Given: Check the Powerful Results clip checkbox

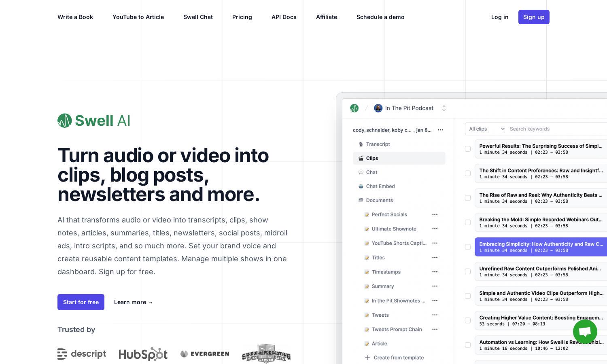Looking at the screenshot, I should 468,149.
